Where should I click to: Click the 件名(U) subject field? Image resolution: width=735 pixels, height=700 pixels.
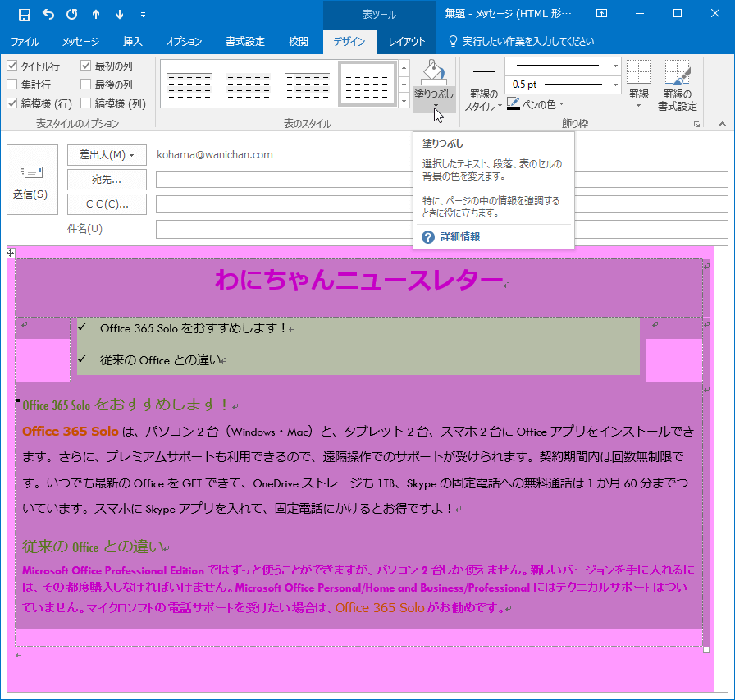click(x=441, y=229)
